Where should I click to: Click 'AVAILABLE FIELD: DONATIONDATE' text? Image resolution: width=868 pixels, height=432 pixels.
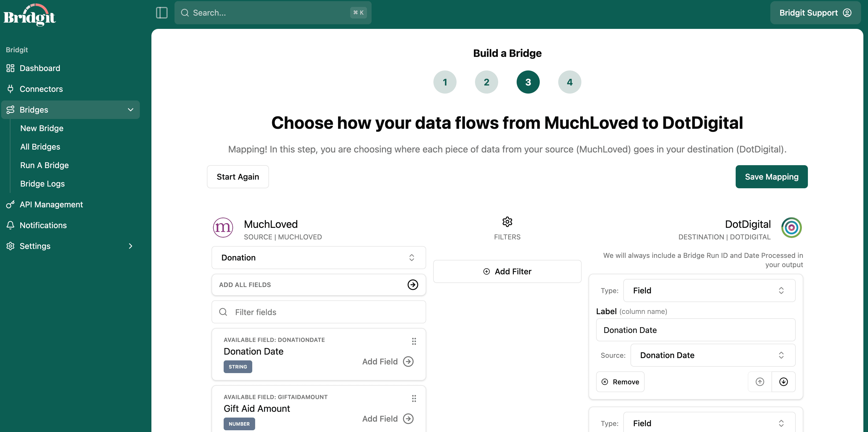[x=274, y=340]
